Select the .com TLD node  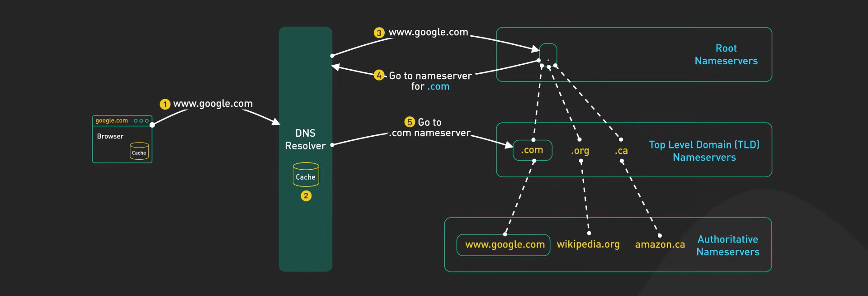533,150
